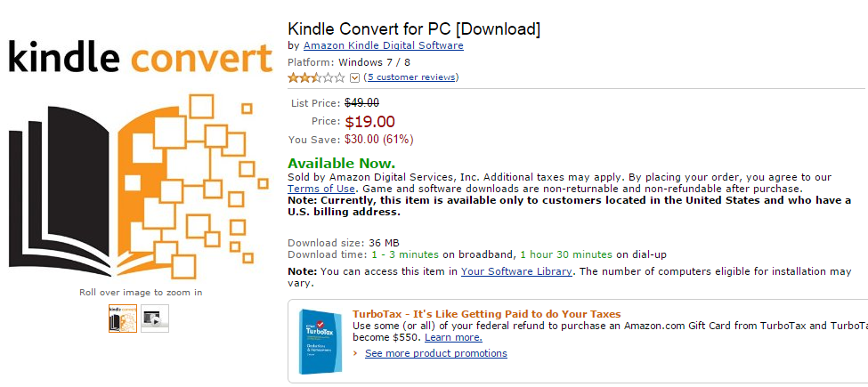Click the crossed-out $49.00 list price
868x387 pixels.
[x=361, y=103]
